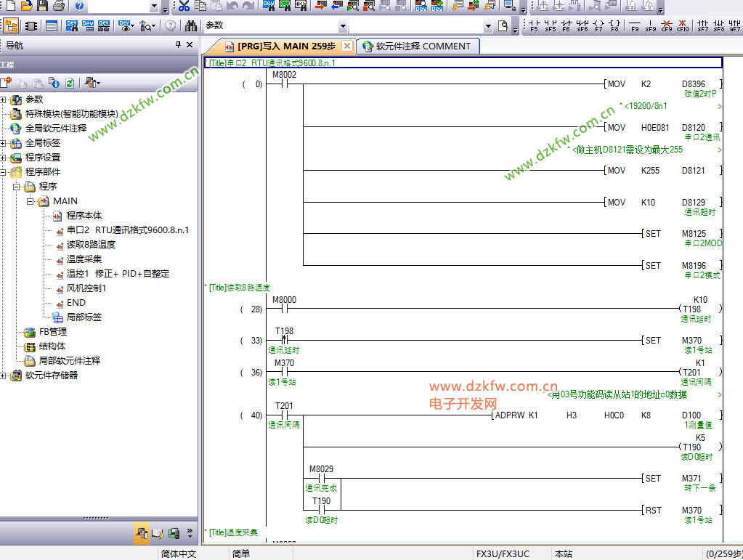Click the Print icon in toolbar
The image size is (743, 560).
click(x=59, y=6)
